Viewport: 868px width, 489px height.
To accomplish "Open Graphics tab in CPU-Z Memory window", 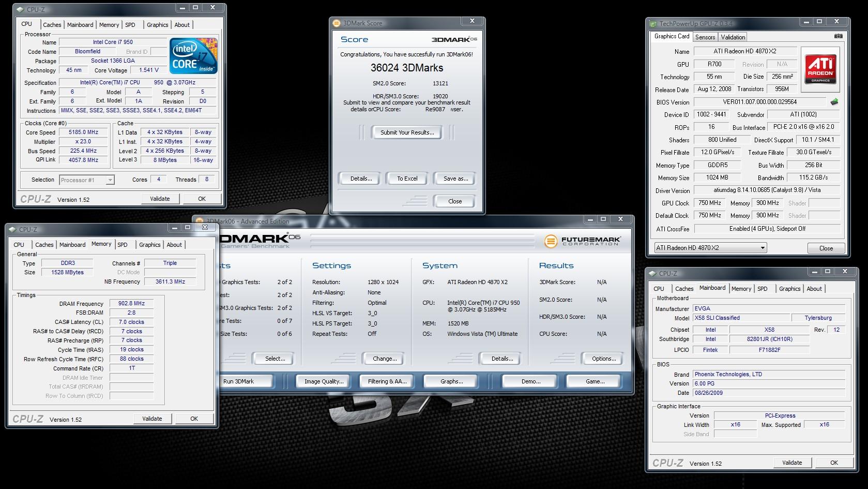I will [x=150, y=245].
